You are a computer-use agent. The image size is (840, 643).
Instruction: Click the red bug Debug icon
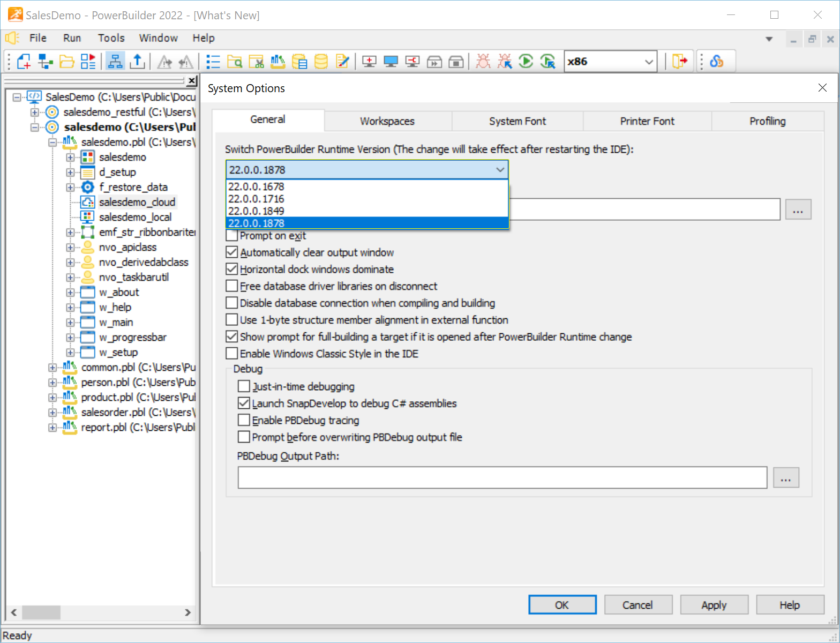[483, 62]
